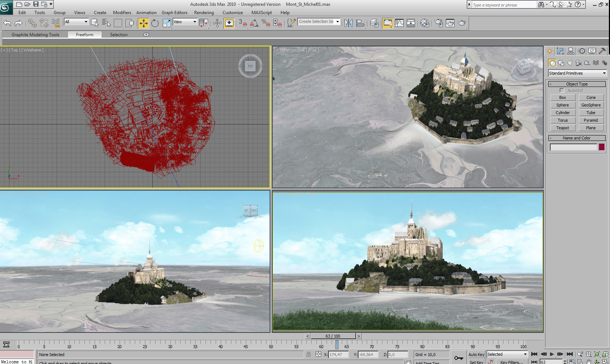Enable the AutoGrid checkbox
Image resolution: width=610 pixels, height=364 pixels.
[x=562, y=91]
